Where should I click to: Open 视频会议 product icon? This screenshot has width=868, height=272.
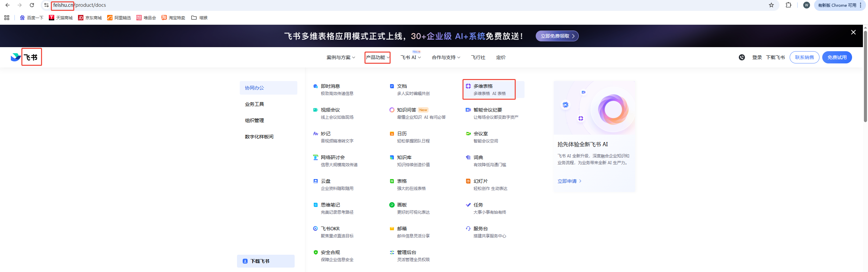coord(315,110)
